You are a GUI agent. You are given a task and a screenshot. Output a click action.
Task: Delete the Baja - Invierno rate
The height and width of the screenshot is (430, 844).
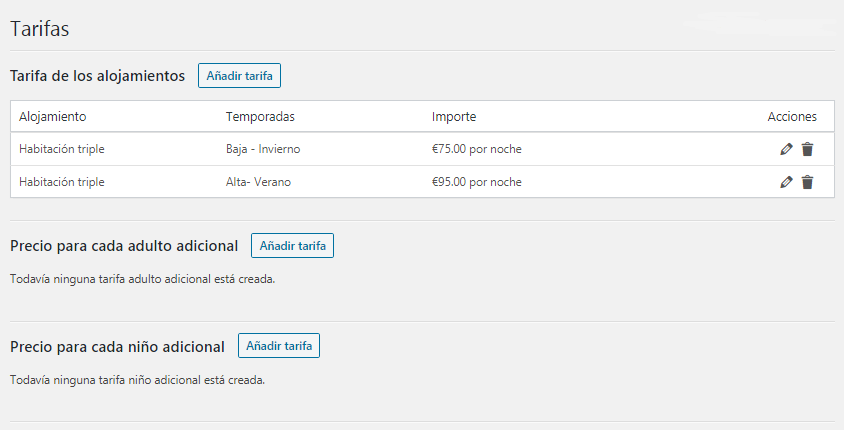(808, 149)
